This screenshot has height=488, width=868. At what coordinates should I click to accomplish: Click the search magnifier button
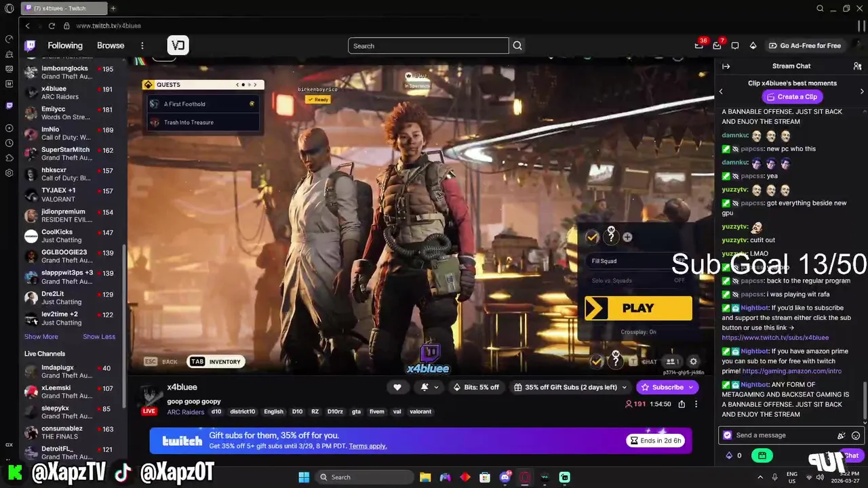[517, 45]
